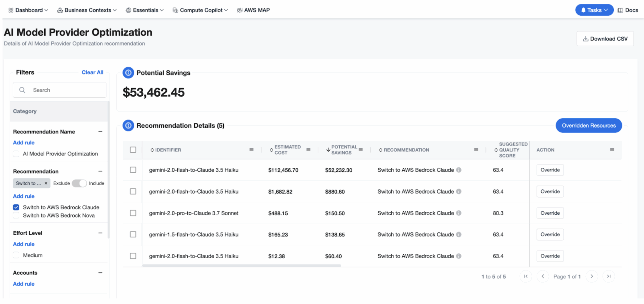Click the Download CSV button
This screenshot has height=304, width=644.
tap(605, 39)
